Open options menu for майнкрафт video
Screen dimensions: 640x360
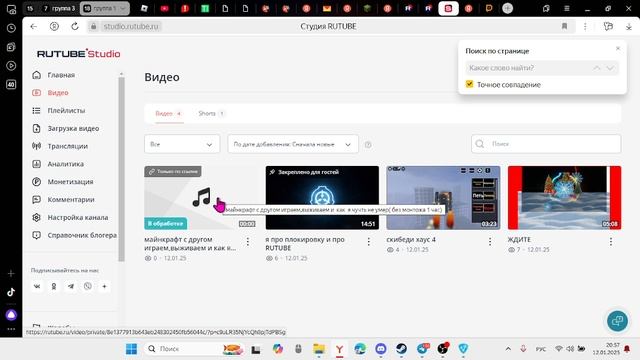(248, 242)
